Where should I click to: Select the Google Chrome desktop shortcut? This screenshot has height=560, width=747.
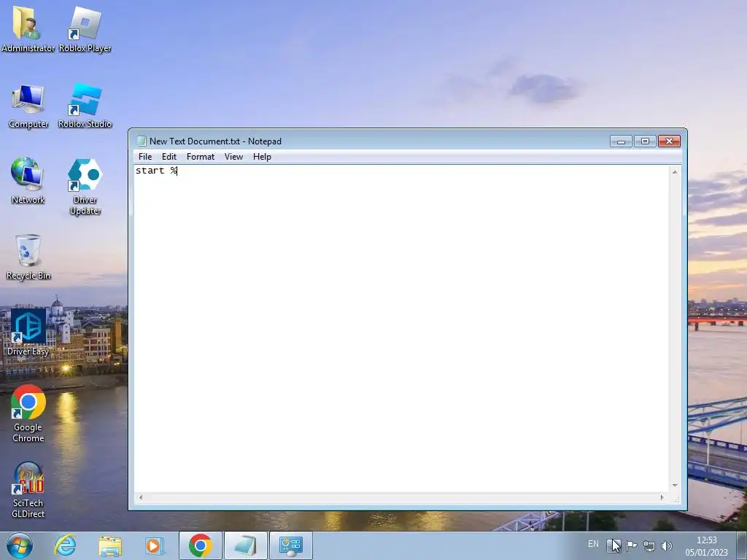pos(28,413)
